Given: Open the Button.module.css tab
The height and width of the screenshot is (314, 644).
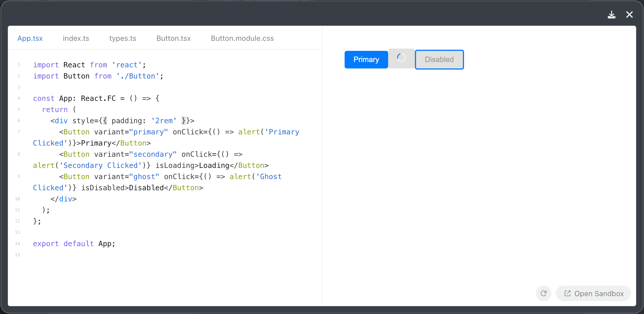Looking at the screenshot, I should pos(242,38).
